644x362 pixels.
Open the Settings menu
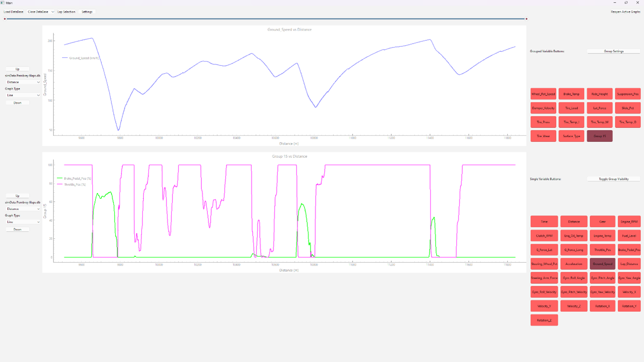click(x=87, y=12)
